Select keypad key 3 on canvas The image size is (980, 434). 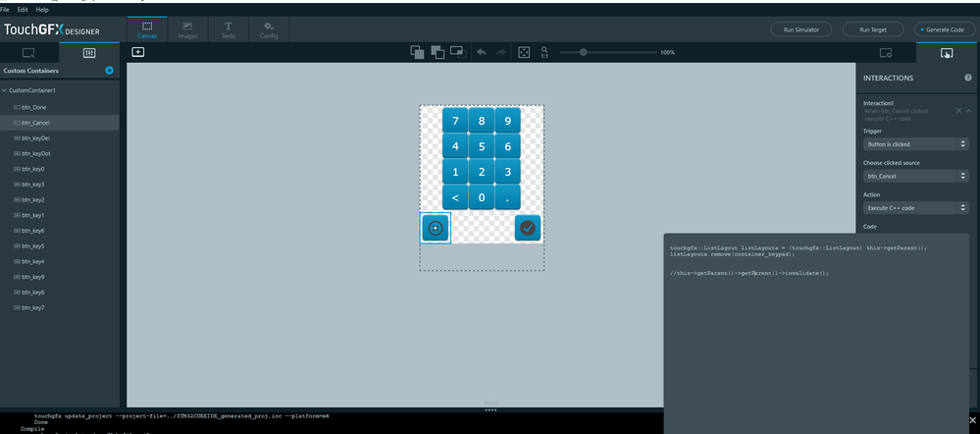(x=507, y=172)
